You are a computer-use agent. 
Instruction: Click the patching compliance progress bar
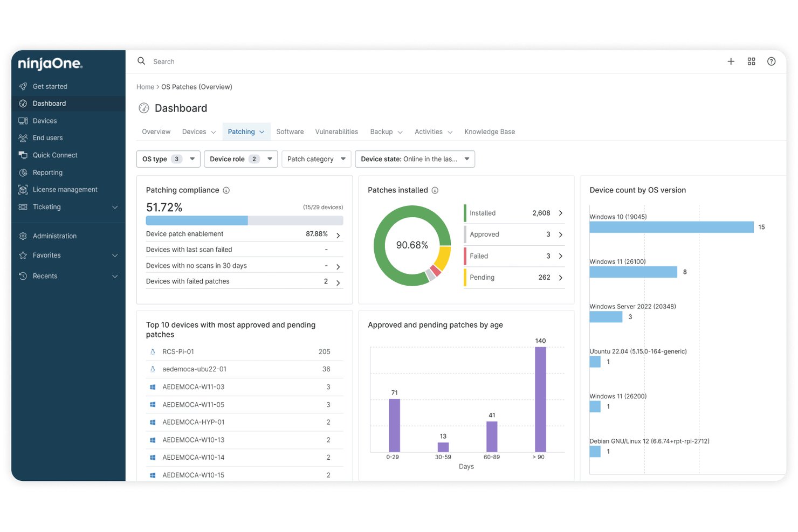[x=244, y=220]
